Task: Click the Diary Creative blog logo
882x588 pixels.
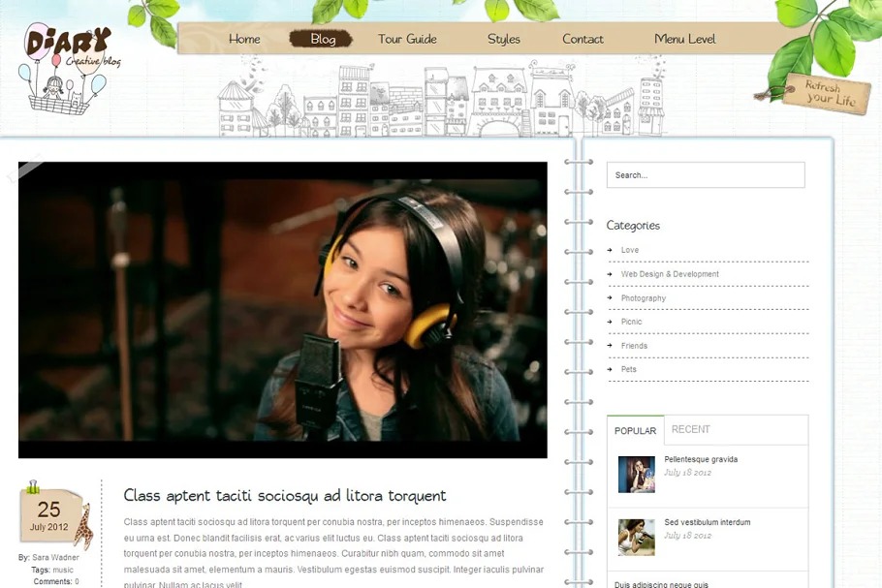Action: [68, 66]
